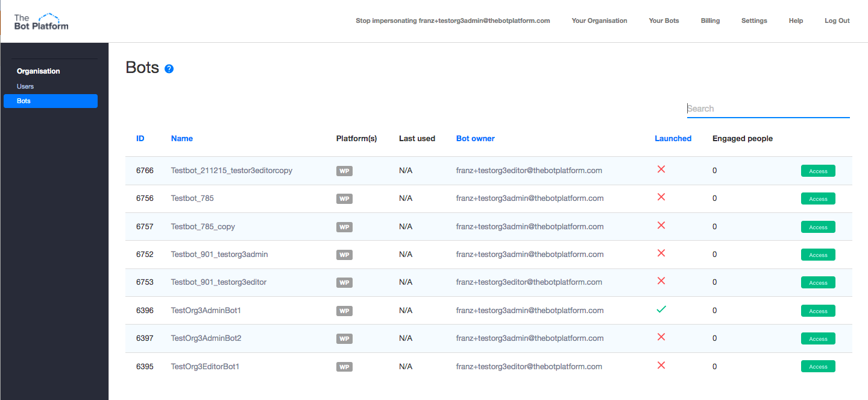
Task: Click red X launched status for bot 6395
Action: click(661, 365)
